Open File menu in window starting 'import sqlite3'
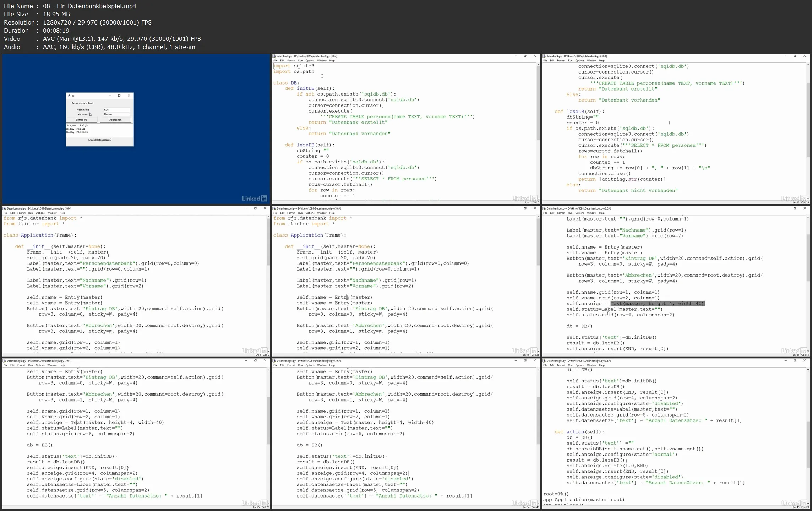The image size is (812, 511). [276, 61]
